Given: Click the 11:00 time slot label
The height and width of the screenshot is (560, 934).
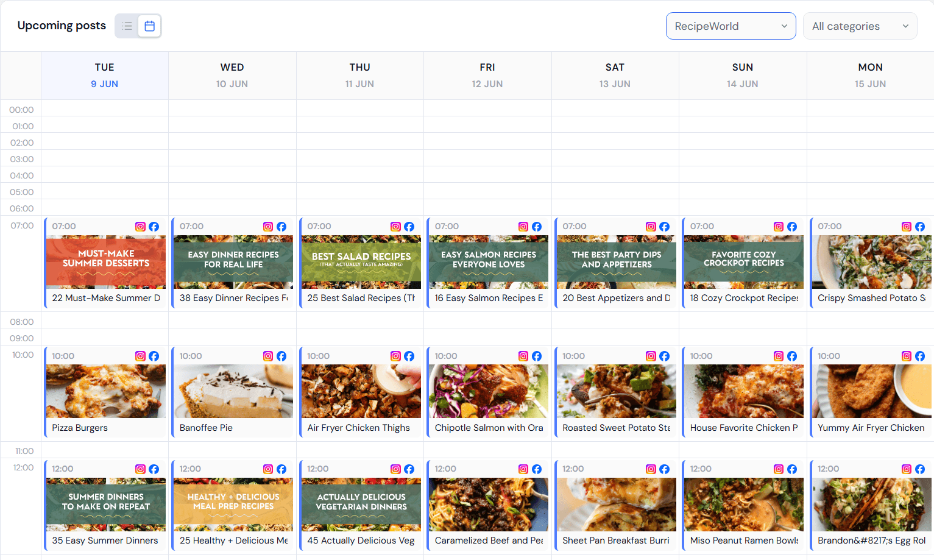Looking at the screenshot, I should click(x=24, y=451).
